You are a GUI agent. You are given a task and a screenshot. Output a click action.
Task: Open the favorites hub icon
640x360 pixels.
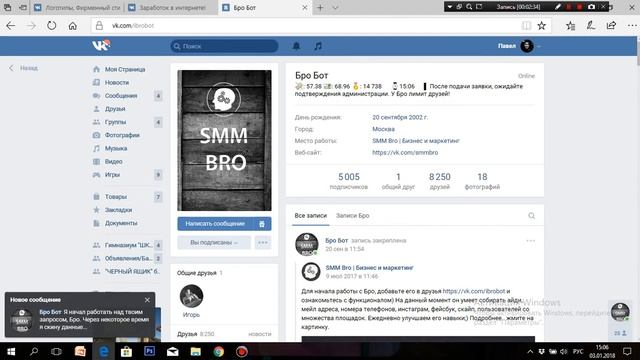[571, 26]
